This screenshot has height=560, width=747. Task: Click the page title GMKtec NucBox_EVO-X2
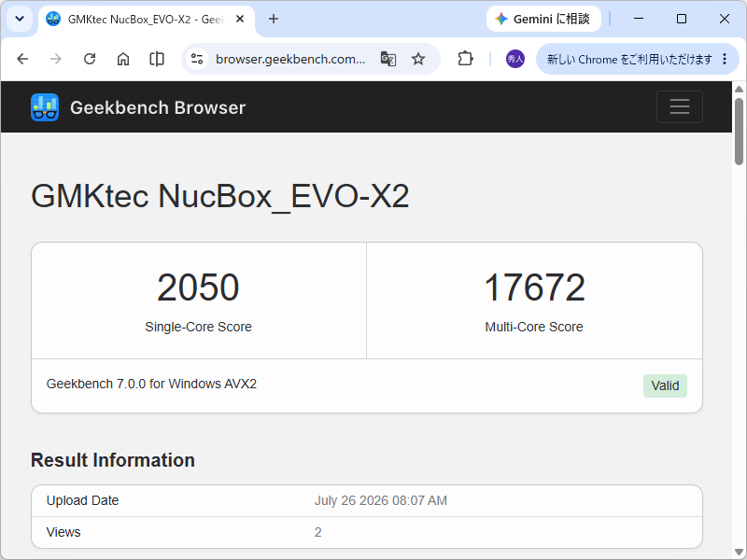(220, 196)
